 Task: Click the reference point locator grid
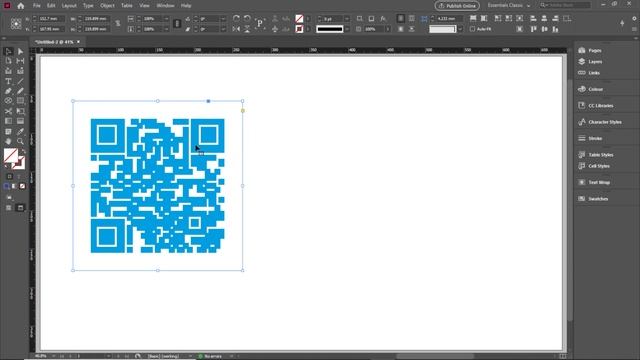[16, 24]
